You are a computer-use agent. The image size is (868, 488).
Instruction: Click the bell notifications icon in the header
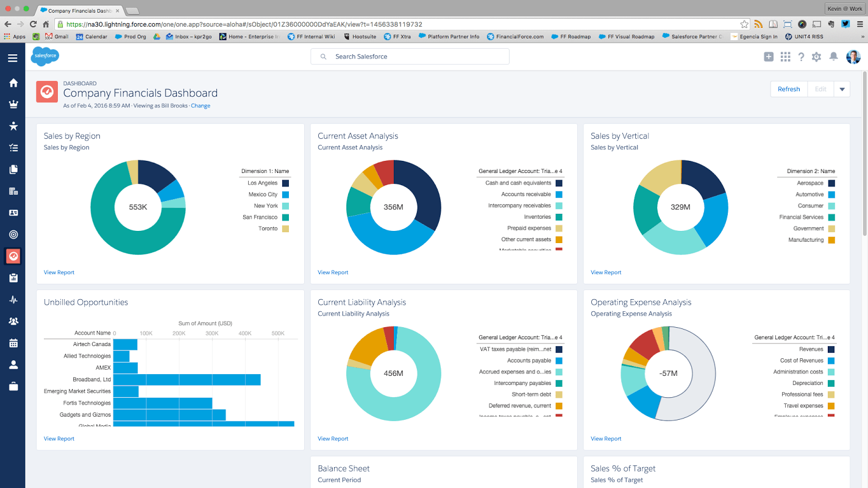coord(834,56)
